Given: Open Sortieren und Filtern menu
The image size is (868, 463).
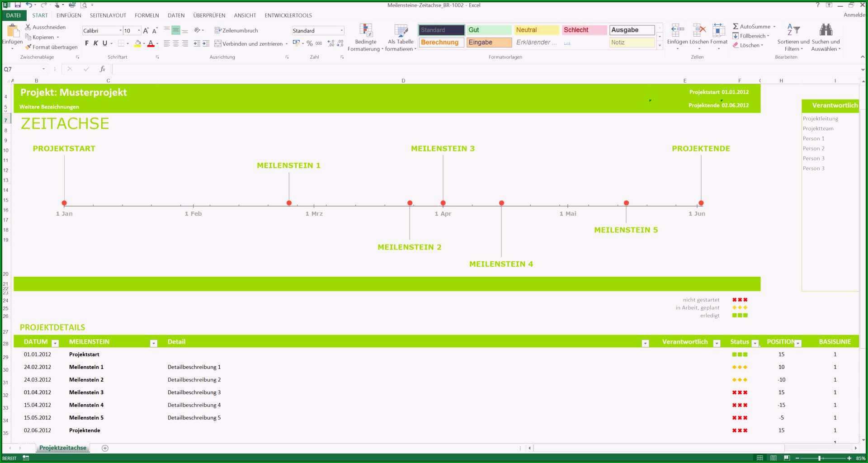Looking at the screenshot, I should click(x=793, y=37).
